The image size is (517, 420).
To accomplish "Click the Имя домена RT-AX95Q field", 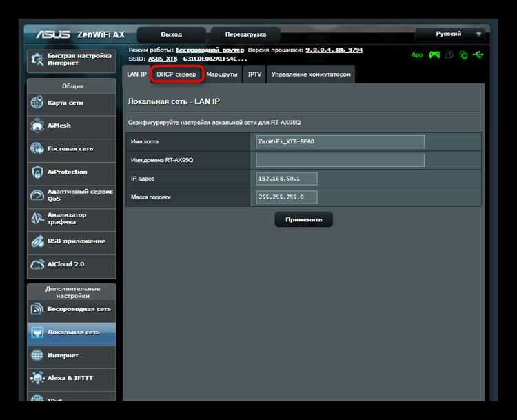I will pyautogui.click(x=340, y=160).
